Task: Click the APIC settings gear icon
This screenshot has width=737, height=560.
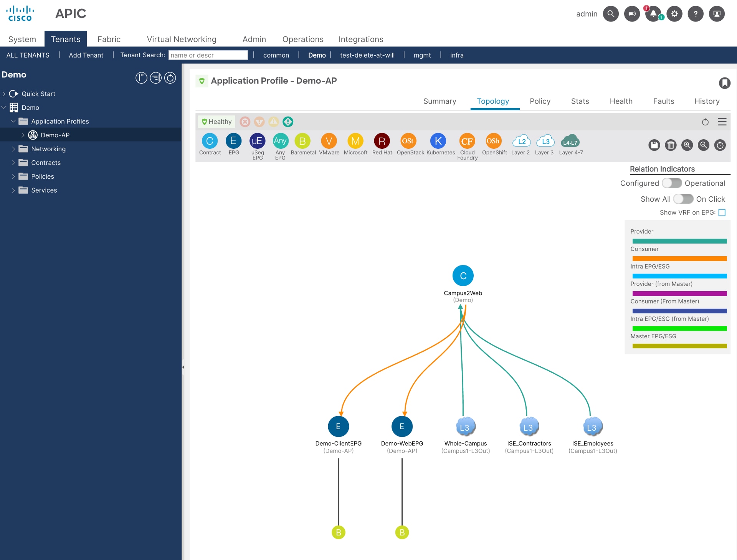Action: 674,13
